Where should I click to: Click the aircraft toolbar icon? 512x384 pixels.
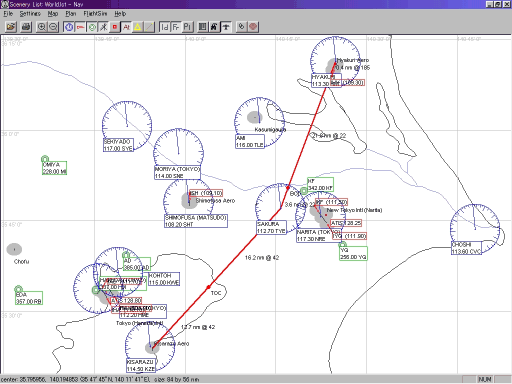point(226,27)
